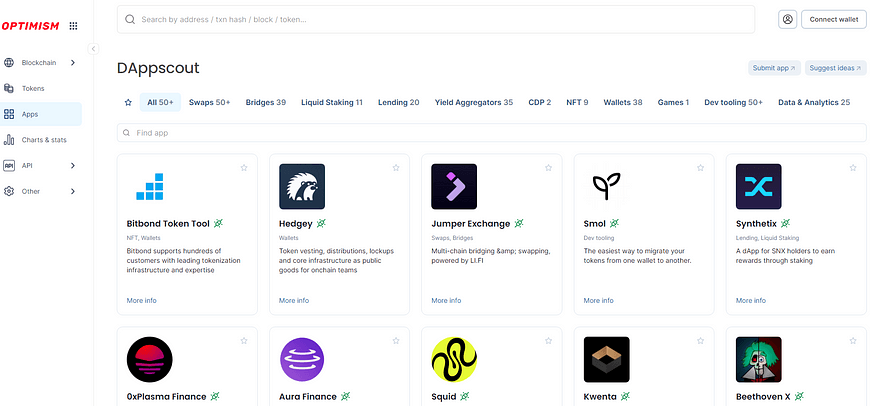Image resolution: width=875 pixels, height=406 pixels.
Task: Click the search magnifier in top bar
Action: click(130, 20)
